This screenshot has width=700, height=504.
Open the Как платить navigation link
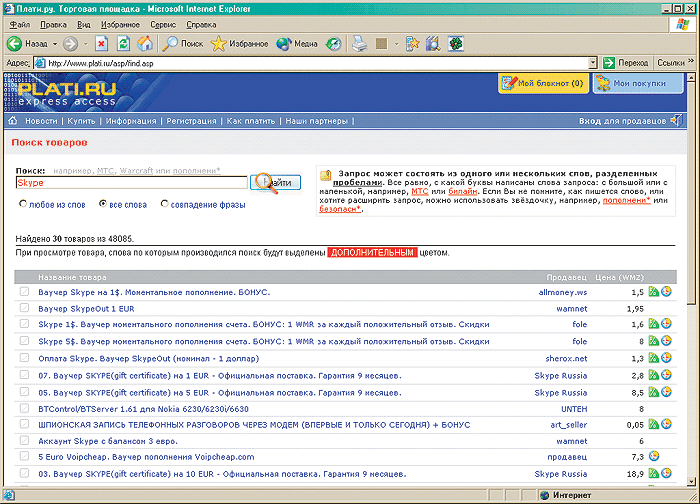251,121
